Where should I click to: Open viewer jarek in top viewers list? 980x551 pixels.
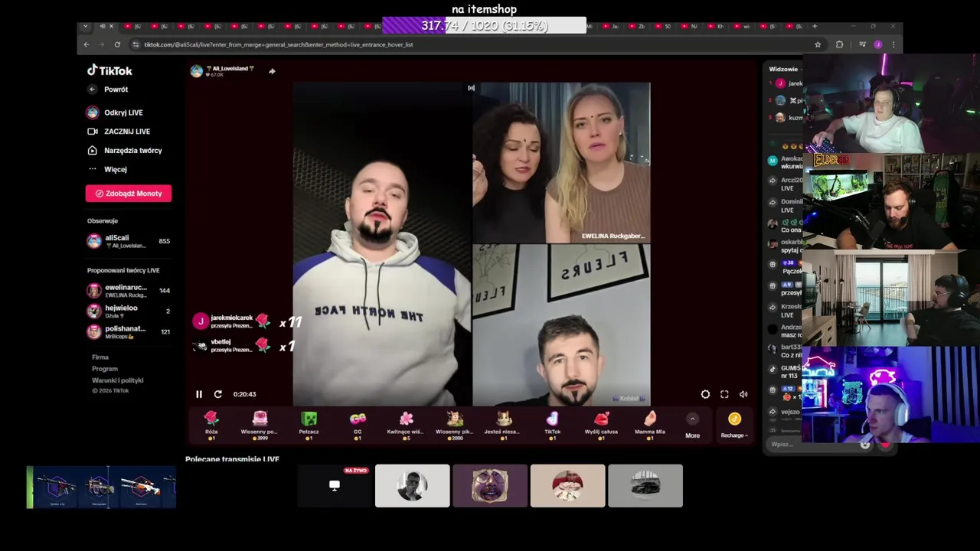[x=789, y=83]
